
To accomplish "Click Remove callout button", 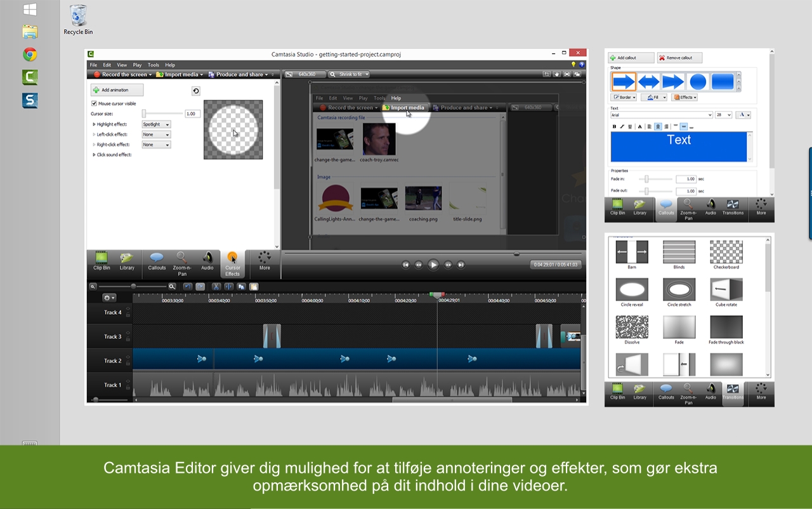I will pyautogui.click(x=679, y=58).
